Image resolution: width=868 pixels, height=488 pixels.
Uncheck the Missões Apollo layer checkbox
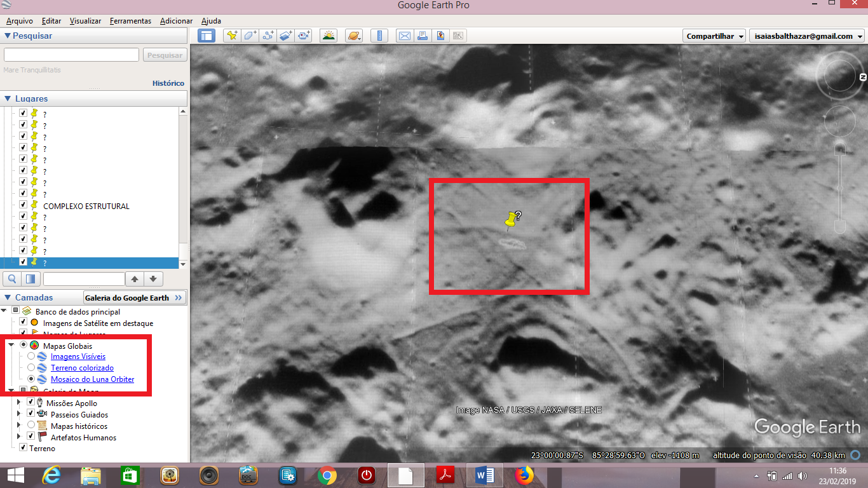[x=31, y=403]
